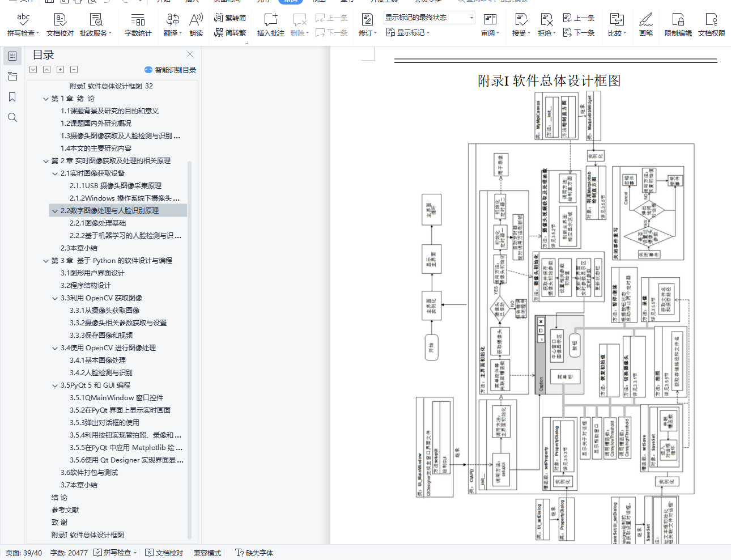Screen dimensions: 731x560
Task: Open the 显示标记 dropdown
Action: (407, 33)
